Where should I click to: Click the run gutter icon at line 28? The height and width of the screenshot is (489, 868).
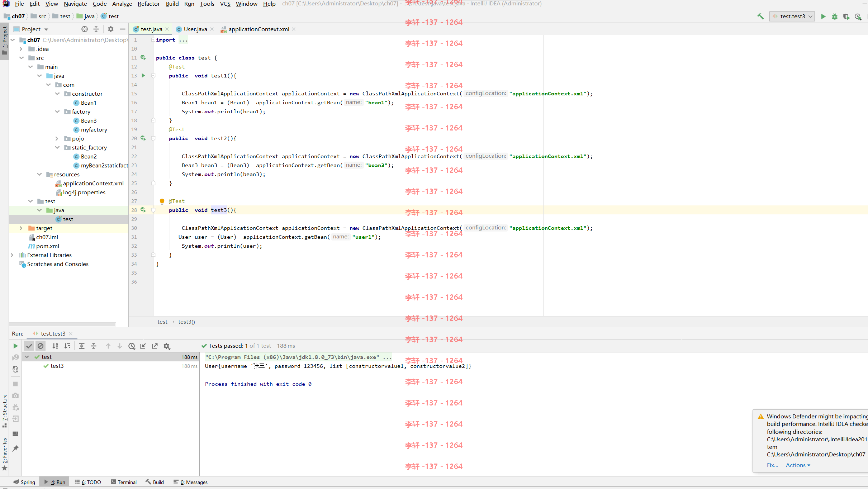pos(143,210)
